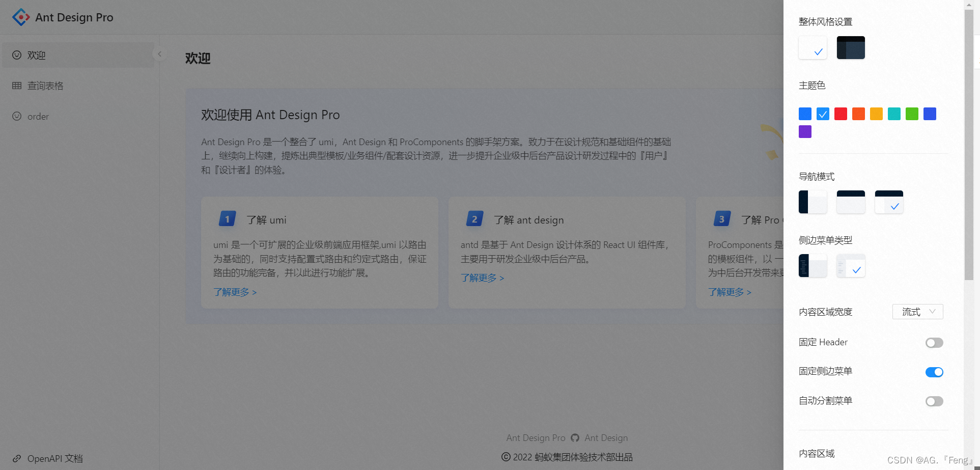Pick the yellow-orange theme color

pos(876,114)
